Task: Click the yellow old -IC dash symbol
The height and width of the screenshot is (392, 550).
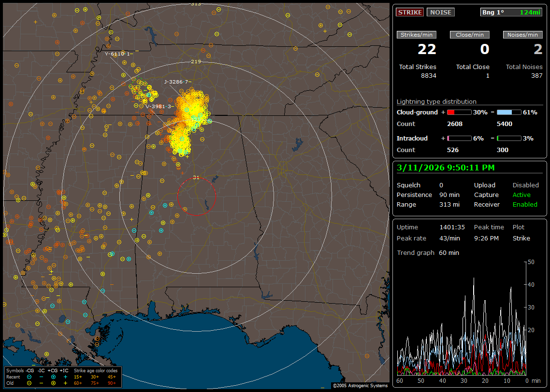Action: [x=41, y=382]
